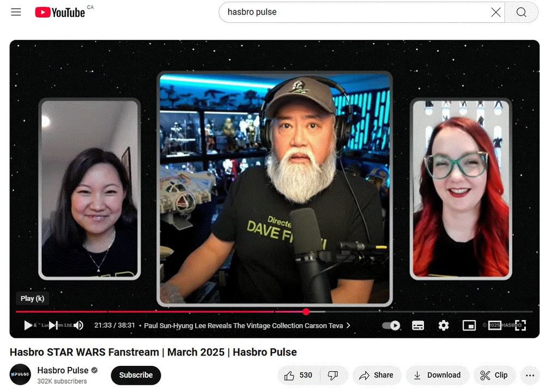Enter full screen mode
This screenshot has width=545, height=392.
point(520,325)
